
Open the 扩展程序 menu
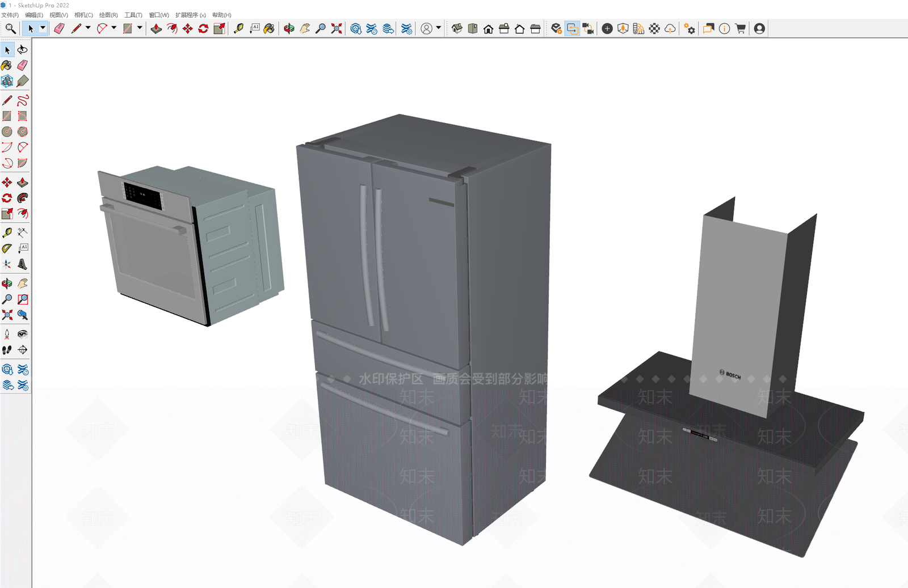[x=191, y=15]
